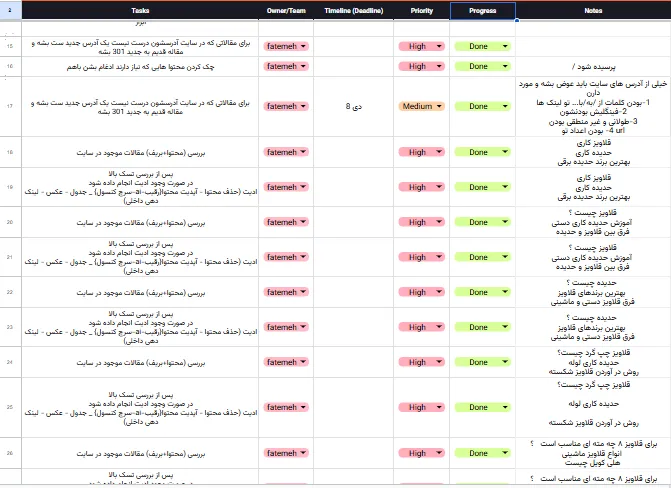
Task: Open the Priority dropdown in row 26
Action: coord(422,453)
